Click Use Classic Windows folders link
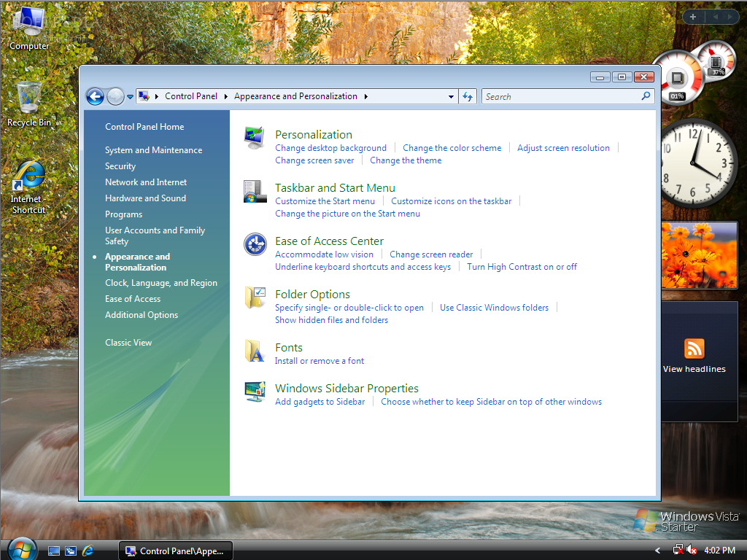The height and width of the screenshot is (560, 747). point(494,307)
